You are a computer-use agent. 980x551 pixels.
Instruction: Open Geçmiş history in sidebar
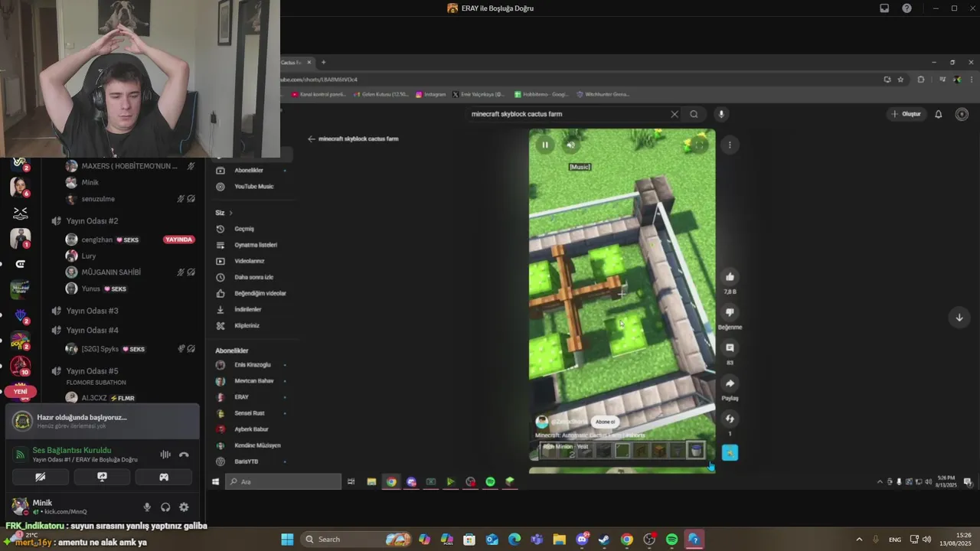[x=243, y=229]
